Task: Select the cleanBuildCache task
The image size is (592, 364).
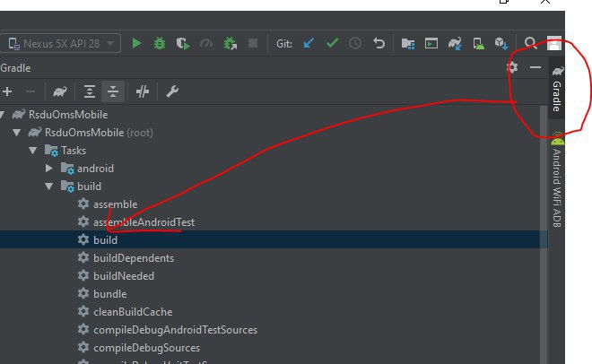Action: point(133,312)
